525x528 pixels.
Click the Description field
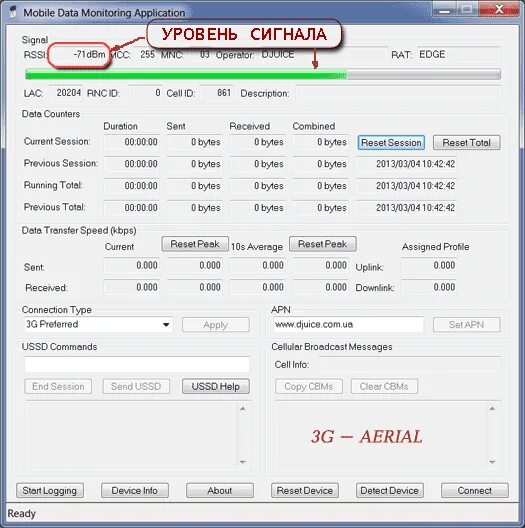point(398,93)
